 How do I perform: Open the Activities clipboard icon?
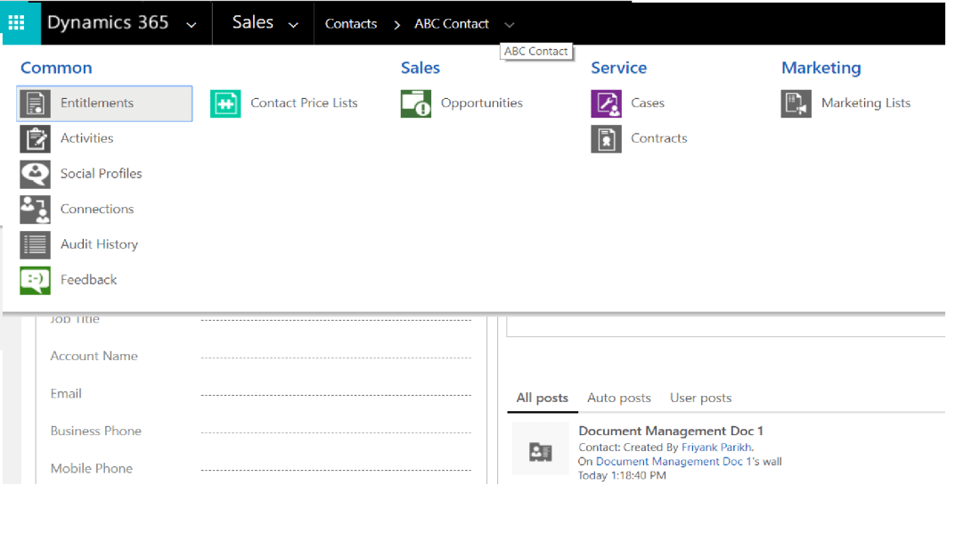(36, 139)
